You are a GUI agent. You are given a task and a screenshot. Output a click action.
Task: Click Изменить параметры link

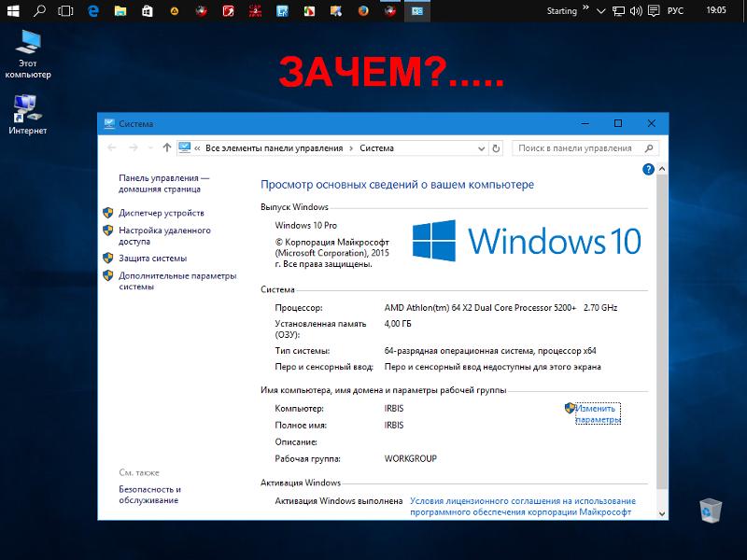point(598,413)
